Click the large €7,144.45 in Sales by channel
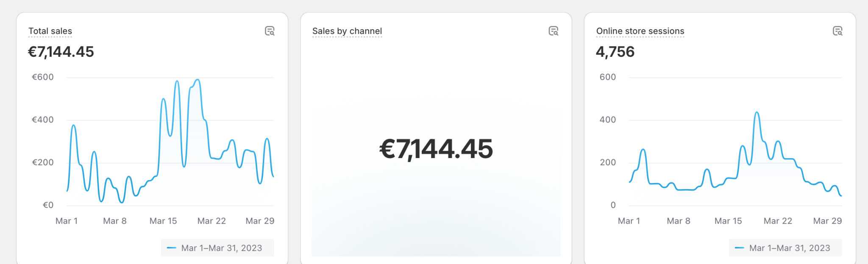Viewport: 868px width, 264px height. [436, 149]
